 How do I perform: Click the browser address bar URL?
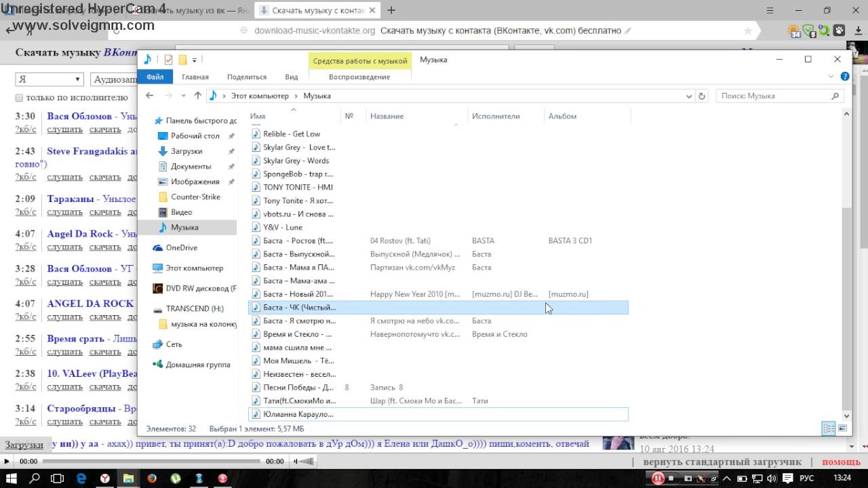point(315,30)
